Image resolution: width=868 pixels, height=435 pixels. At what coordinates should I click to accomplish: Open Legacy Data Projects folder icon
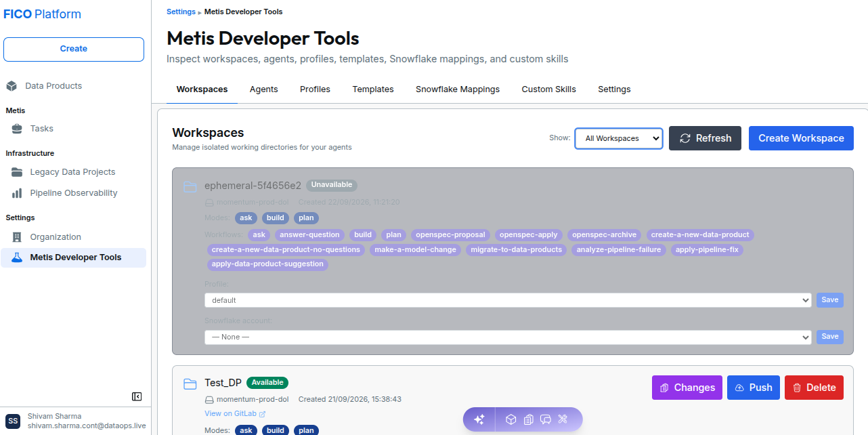[17, 172]
